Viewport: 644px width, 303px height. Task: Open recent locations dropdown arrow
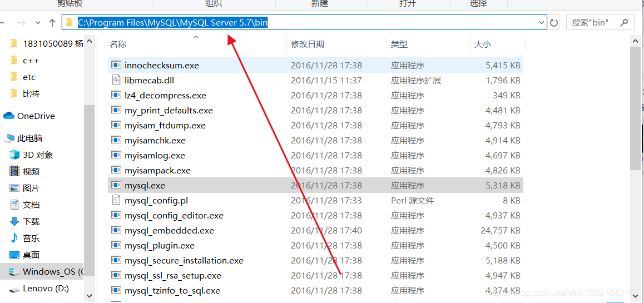(38, 23)
